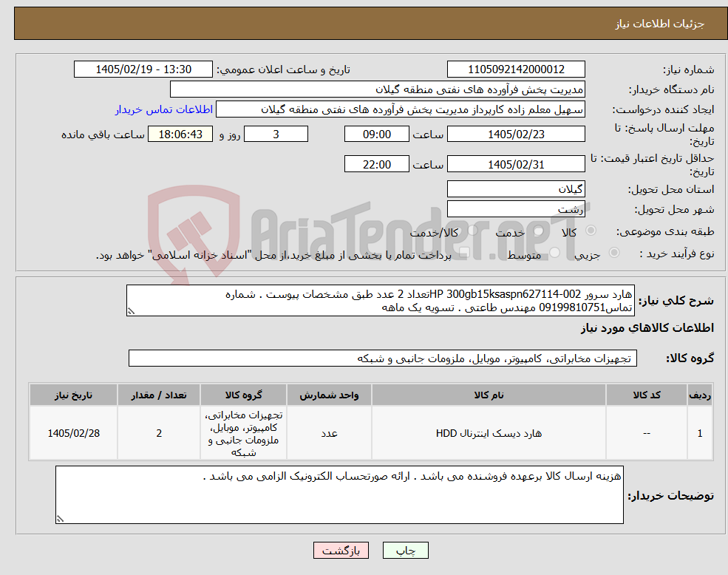Click the نام کالا column header
The image size is (728, 575).
489,395
